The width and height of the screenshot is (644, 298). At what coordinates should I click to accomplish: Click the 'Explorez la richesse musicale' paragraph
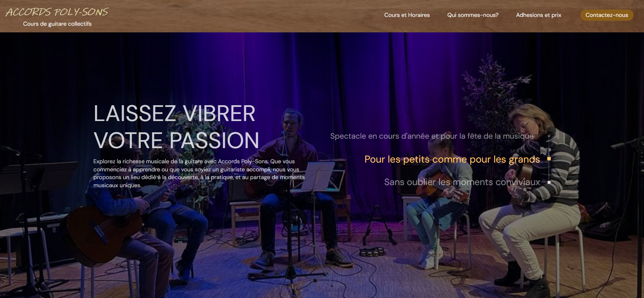point(199,173)
